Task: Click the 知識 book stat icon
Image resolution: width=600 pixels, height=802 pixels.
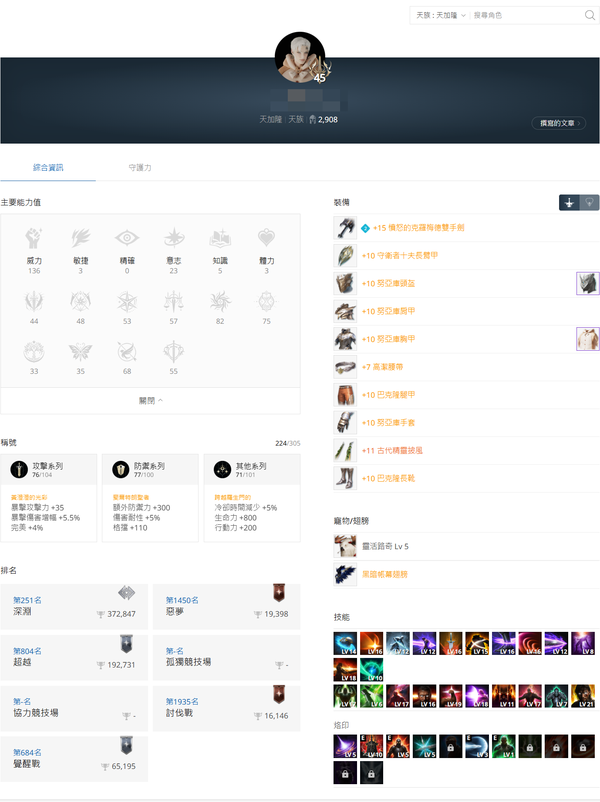Action: tap(220, 238)
